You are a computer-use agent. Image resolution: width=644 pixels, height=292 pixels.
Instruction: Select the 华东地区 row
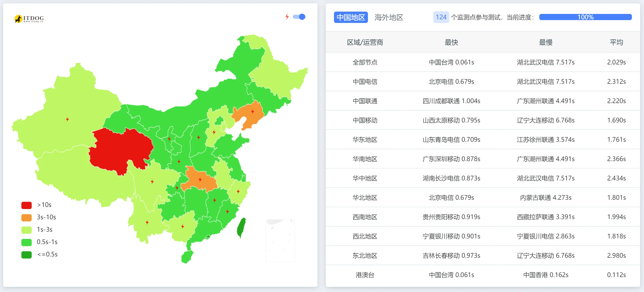[365, 140]
